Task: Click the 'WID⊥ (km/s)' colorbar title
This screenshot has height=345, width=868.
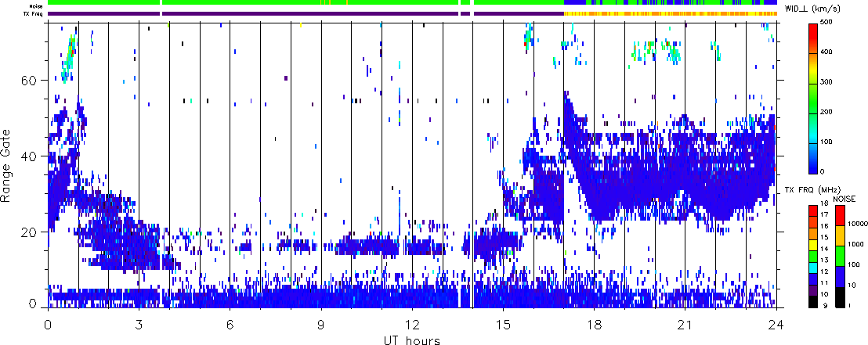Action: 813,8
